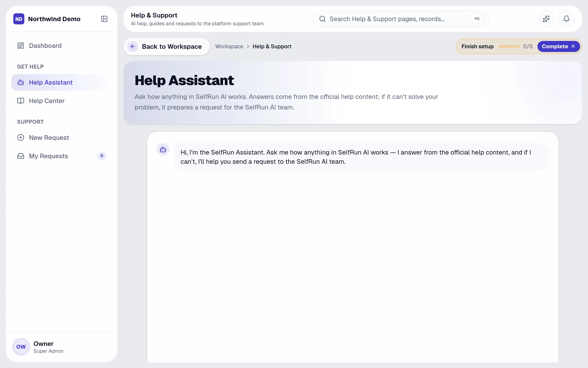Screen dimensions: 588x368
Task: Click the ⌘K shortcut badge
Action: point(477,19)
